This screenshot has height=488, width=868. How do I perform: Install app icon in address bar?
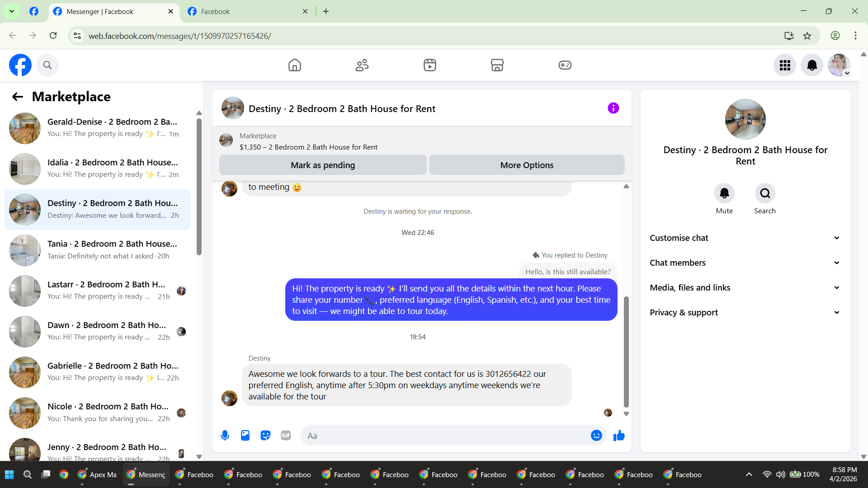[789, 36]
